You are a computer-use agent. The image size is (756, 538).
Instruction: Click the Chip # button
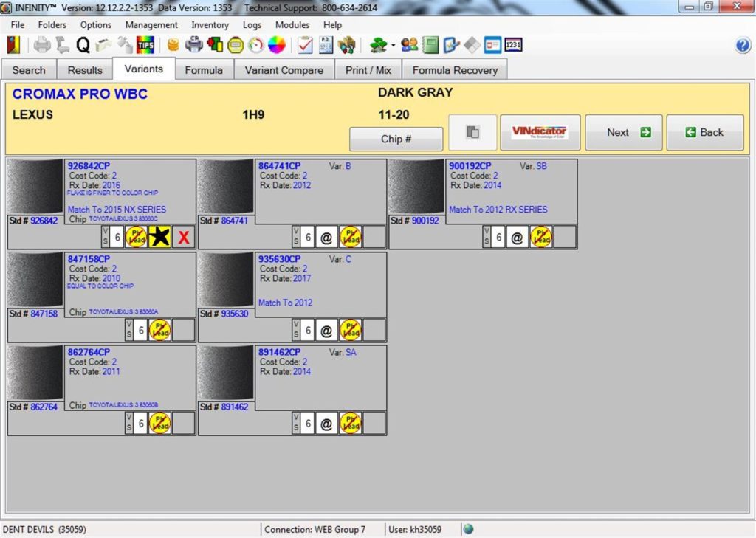[x=396, y=139]
